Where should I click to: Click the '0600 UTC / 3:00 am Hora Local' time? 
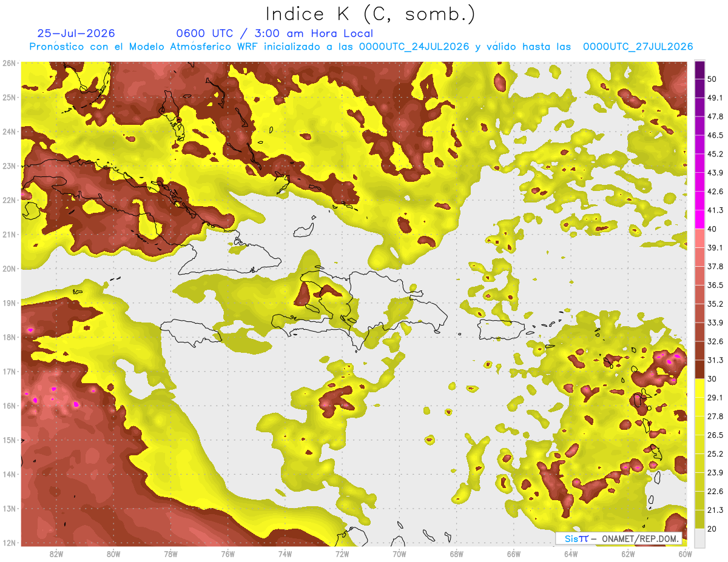[x=274, y=33]
